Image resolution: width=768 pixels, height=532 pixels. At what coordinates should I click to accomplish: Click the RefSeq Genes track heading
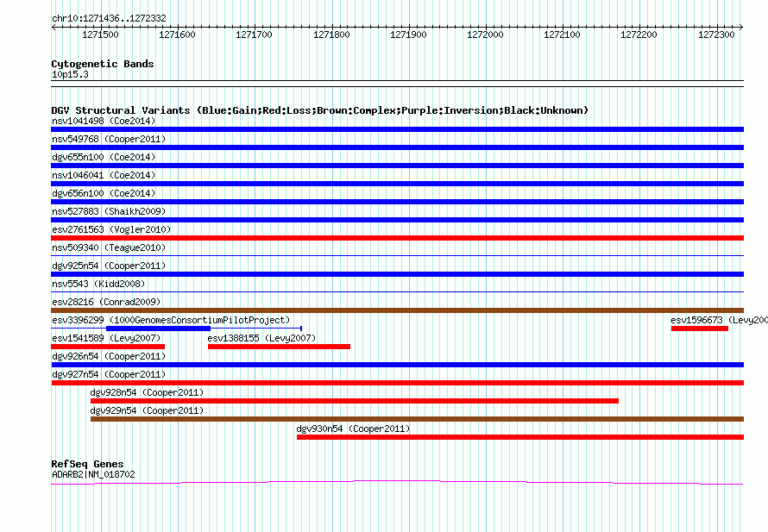(87, 464)
